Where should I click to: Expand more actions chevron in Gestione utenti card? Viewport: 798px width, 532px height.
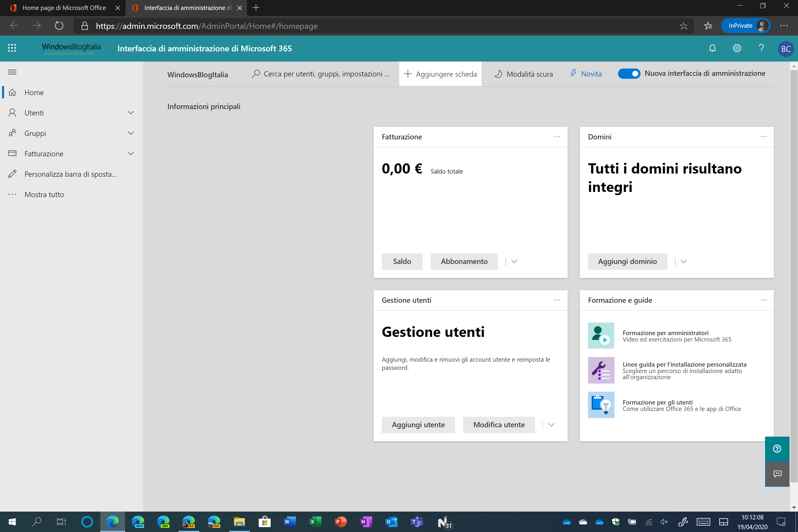[x=551, y=425]
